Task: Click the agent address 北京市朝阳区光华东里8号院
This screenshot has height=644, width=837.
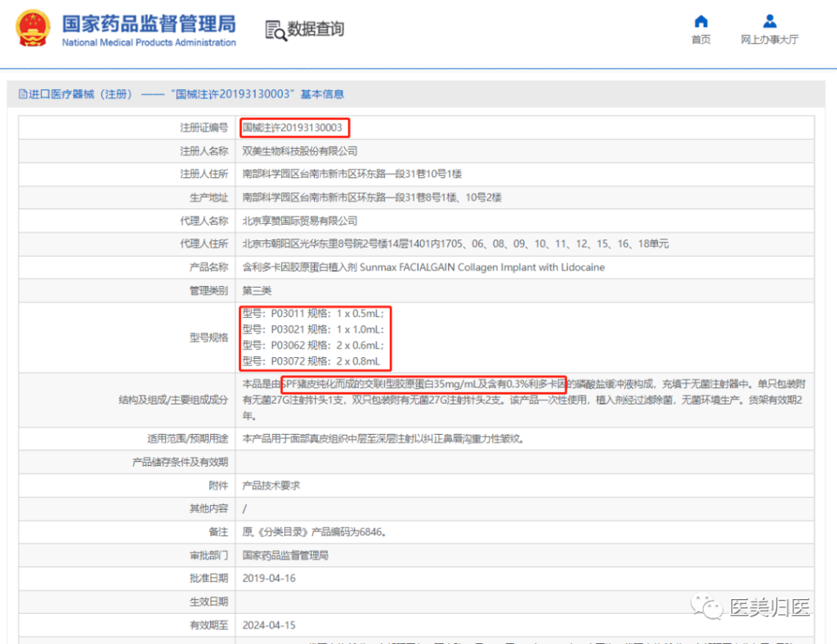Action: (455, 244)
